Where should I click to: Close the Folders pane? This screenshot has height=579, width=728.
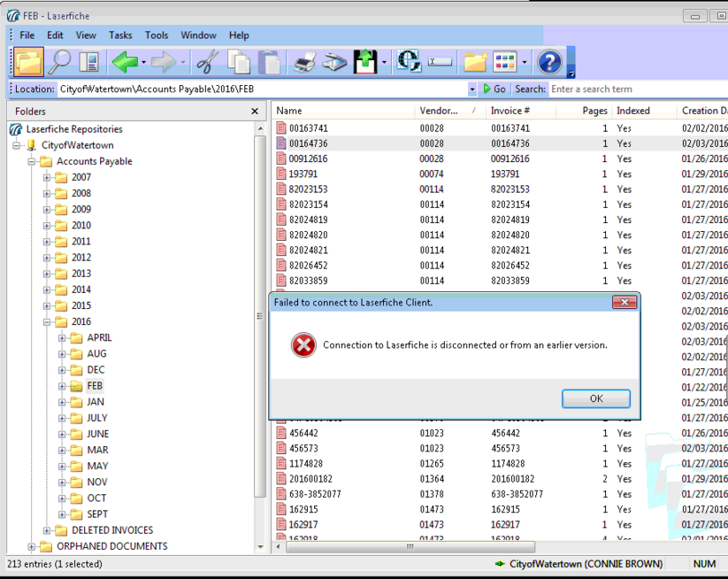[255, 112]
